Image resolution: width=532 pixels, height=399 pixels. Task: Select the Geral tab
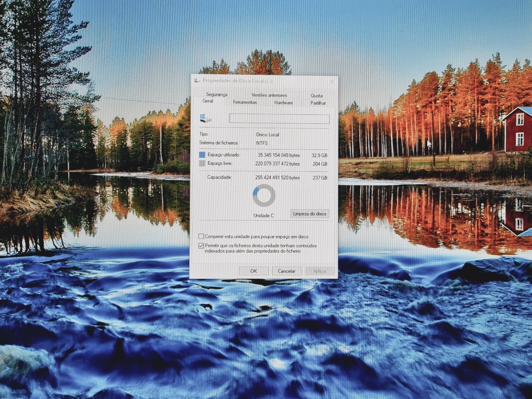207,101
